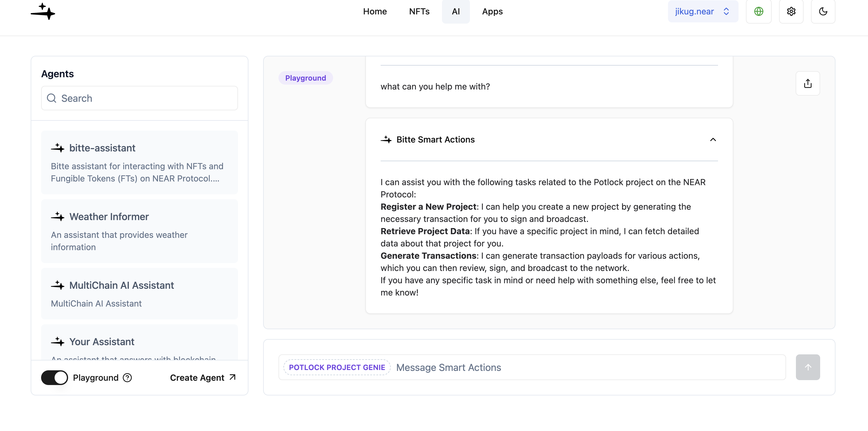Click Create Agent link
The height and width of the screenshot is (431, 868).
pyautogui.click(x=202, y=377)
